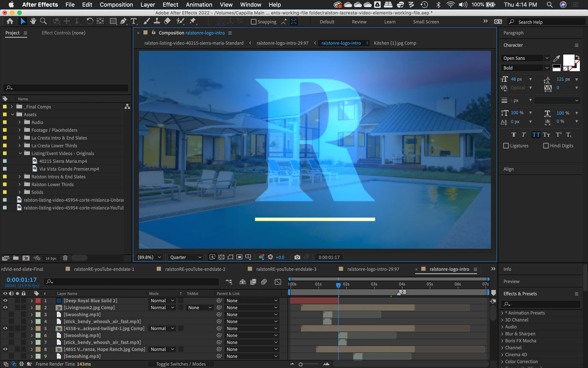588x368 pixels.
Task: Select the Puppet Pin tool
Action: 193,21
